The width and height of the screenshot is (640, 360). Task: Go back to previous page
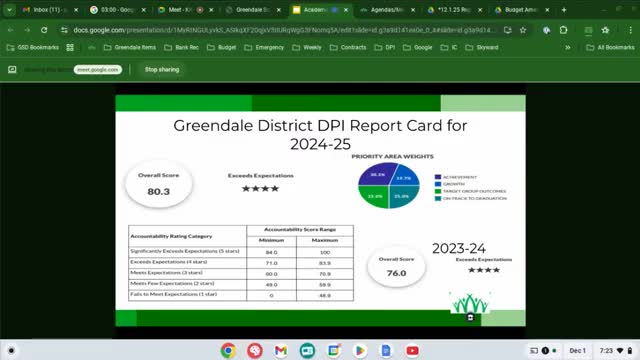11,30
